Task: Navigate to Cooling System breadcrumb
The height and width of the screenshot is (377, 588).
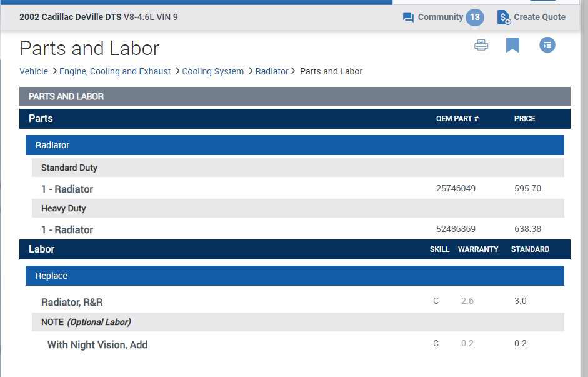Action: coord(212,71)
